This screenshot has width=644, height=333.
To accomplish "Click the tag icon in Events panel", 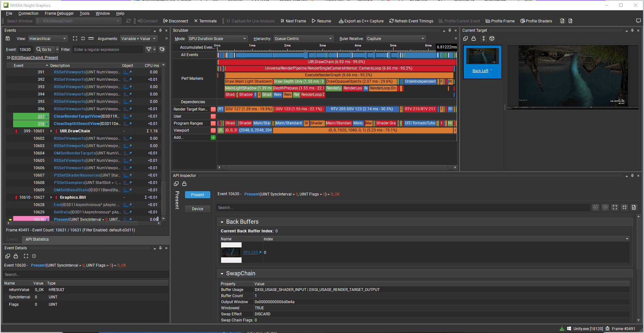I will pyautogui.click(x=162, y=49).
